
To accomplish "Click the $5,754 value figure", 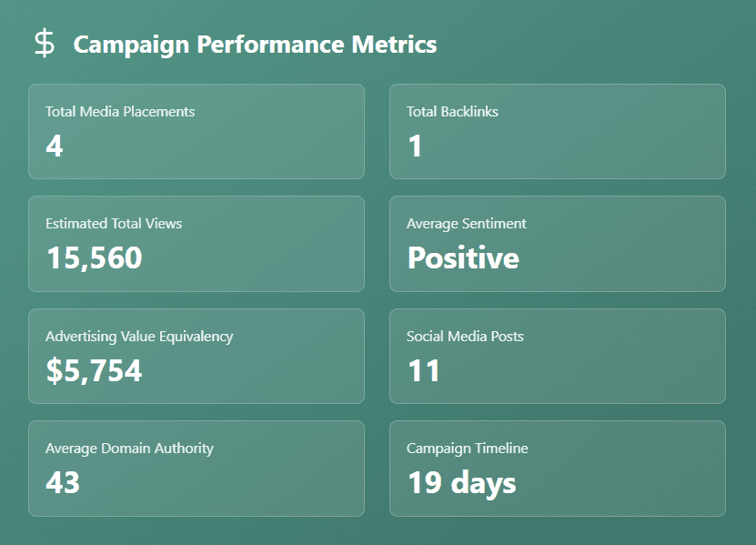I will (94, 370).
